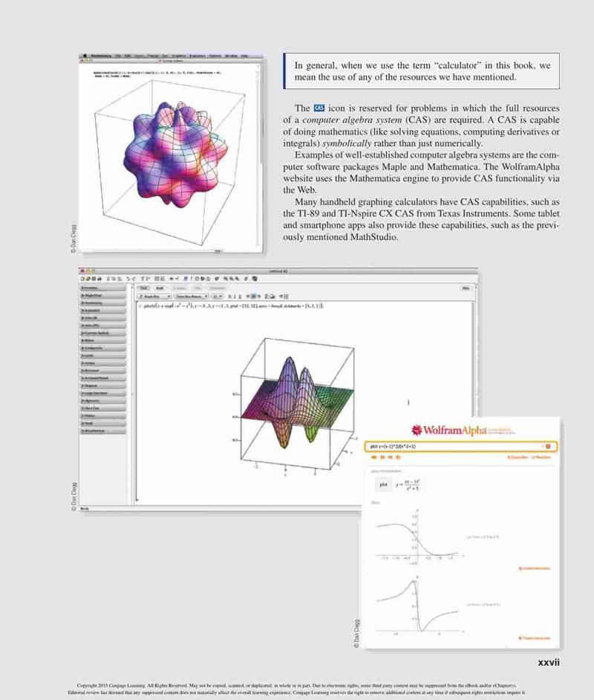Click the Hide button in Maple window
The width and height of the screenshot is (594, 700).
pos(466,288)
